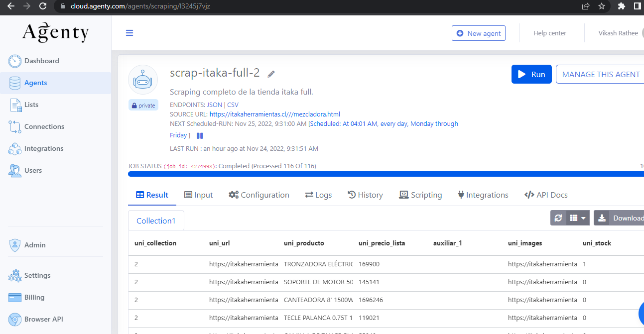644x334 pixels.
Task: Click the uni_stock column header
Action: (597, 243)
